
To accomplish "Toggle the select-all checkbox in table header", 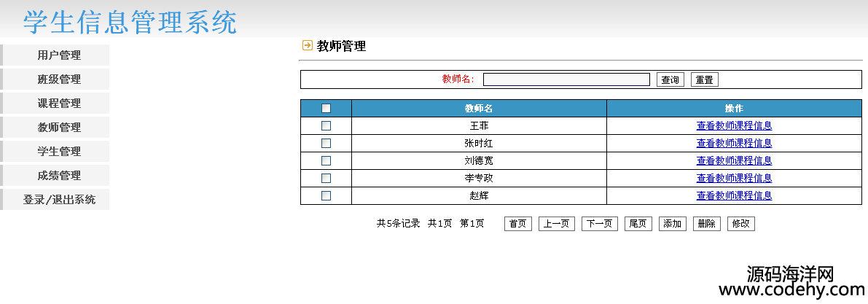I will 326,109.
